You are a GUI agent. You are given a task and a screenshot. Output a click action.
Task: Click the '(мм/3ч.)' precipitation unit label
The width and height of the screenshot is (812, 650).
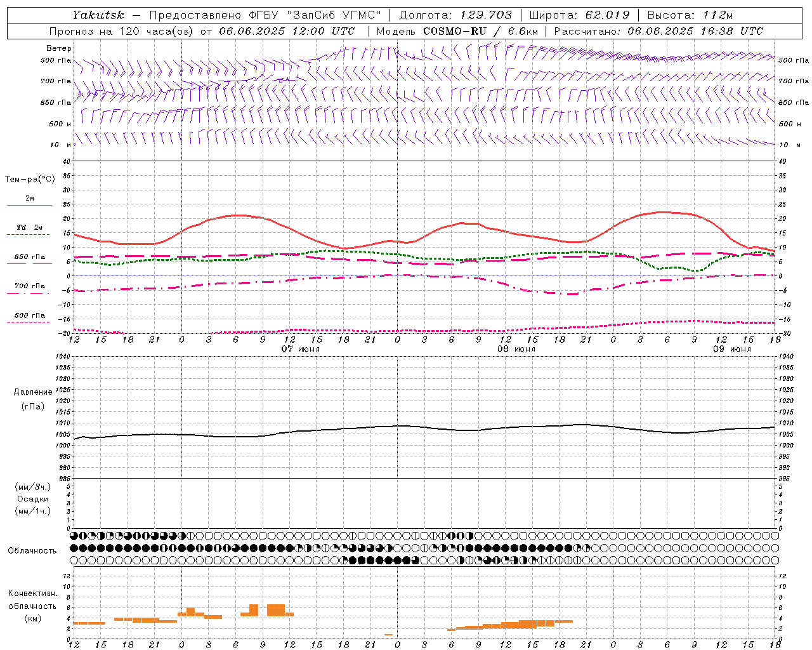33,487
